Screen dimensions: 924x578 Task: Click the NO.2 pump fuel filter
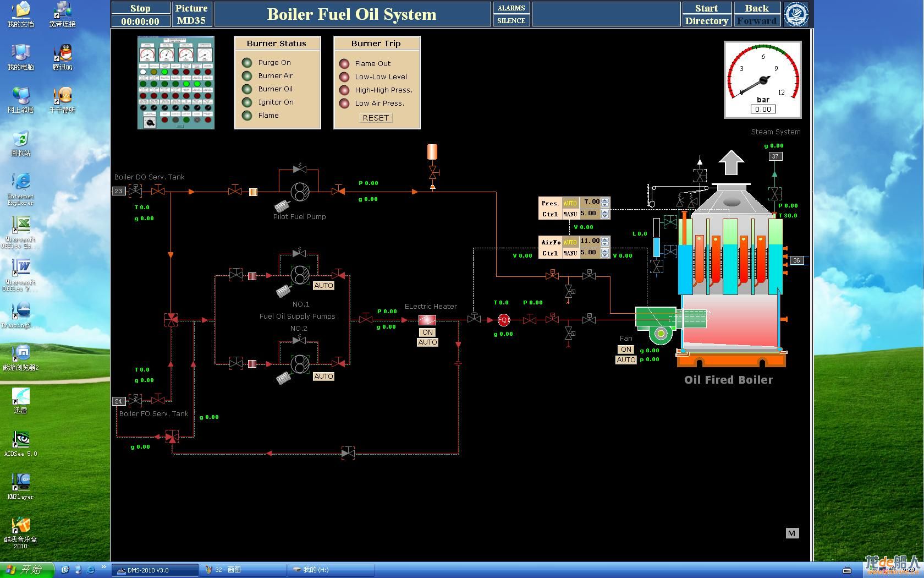(252, 363)
